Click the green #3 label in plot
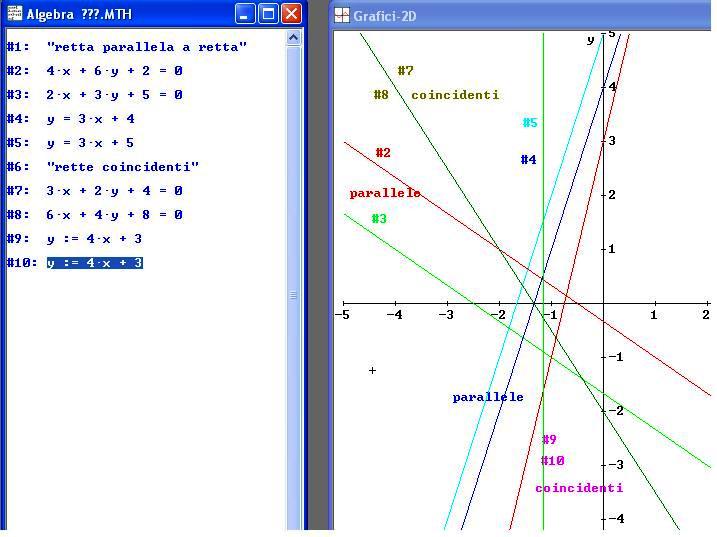 pos(379,219)
